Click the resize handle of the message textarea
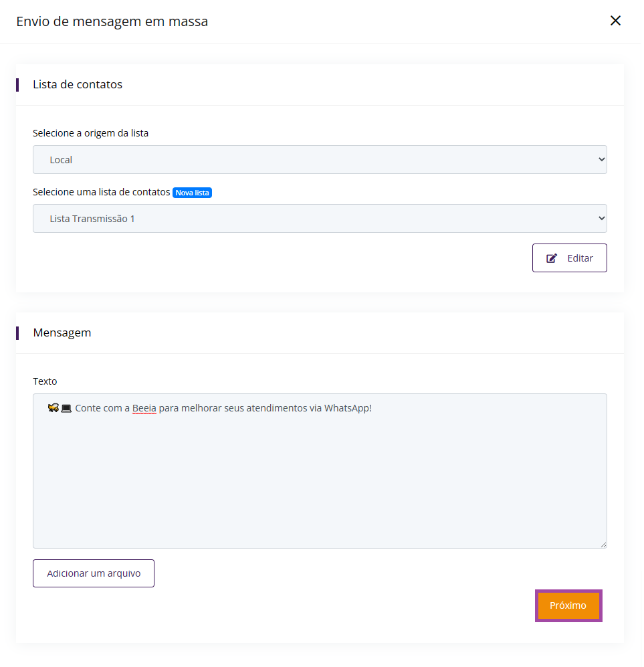Image resolution: width=644 pixels, height=667 pixels. [x=603, y=545]
